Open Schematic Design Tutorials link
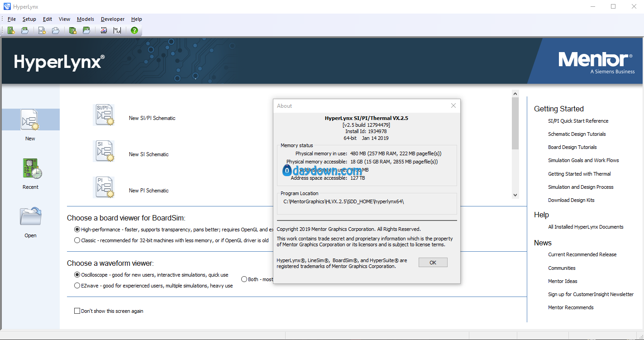 577,134
